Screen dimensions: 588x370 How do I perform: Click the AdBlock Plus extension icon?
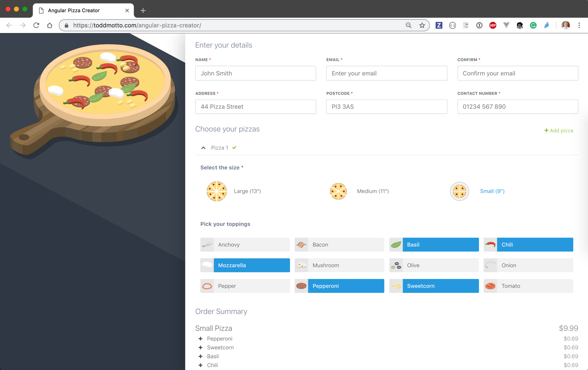[x=493, y=25]
